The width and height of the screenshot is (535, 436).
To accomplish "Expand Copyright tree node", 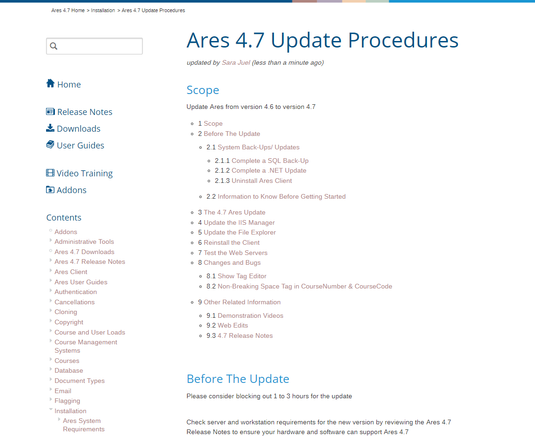I will coord(50,321).
